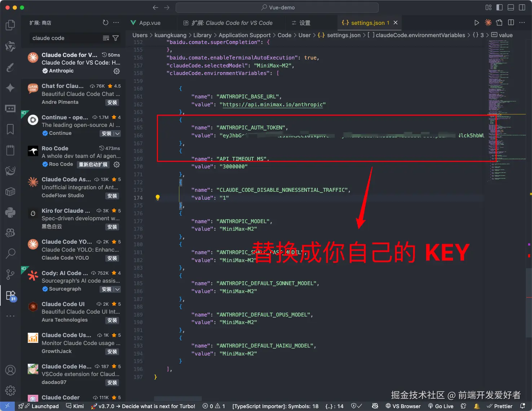Viewport: 532px width, 411px height.
Task: Install Claude Code Assistant by CodeFlow Studio
Action: click(112, 196)
